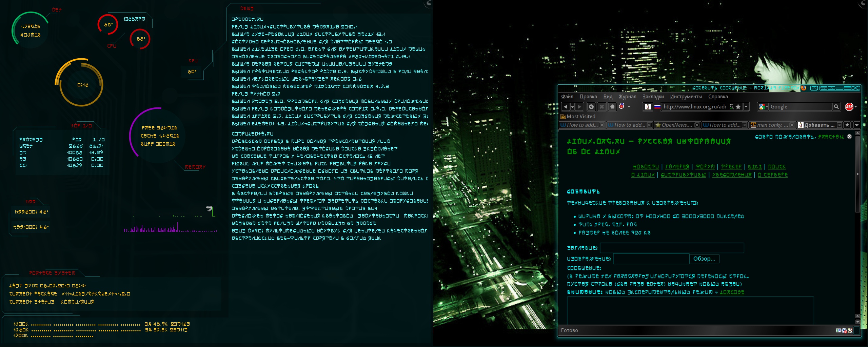Focus the URL address field
This screenshot has width=868, height=347.
[x=695, y=107]
